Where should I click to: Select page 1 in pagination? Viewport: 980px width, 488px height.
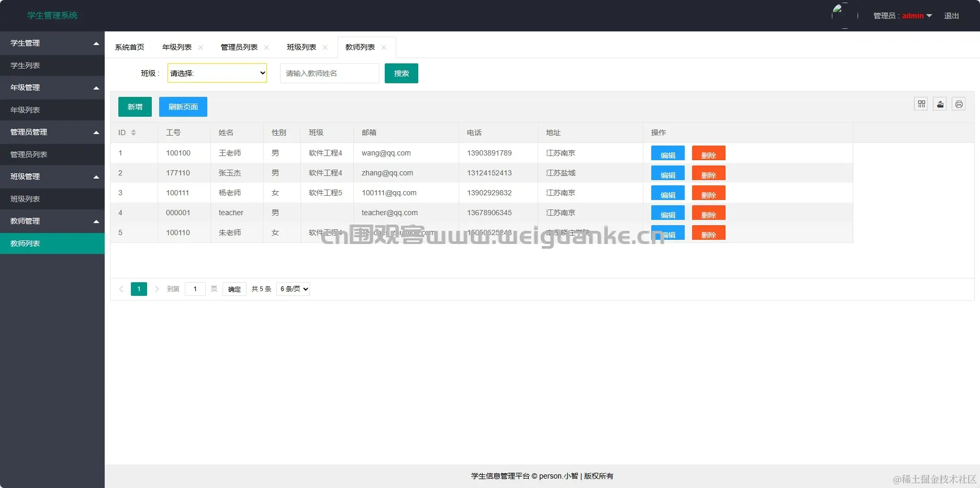[139, 289]
